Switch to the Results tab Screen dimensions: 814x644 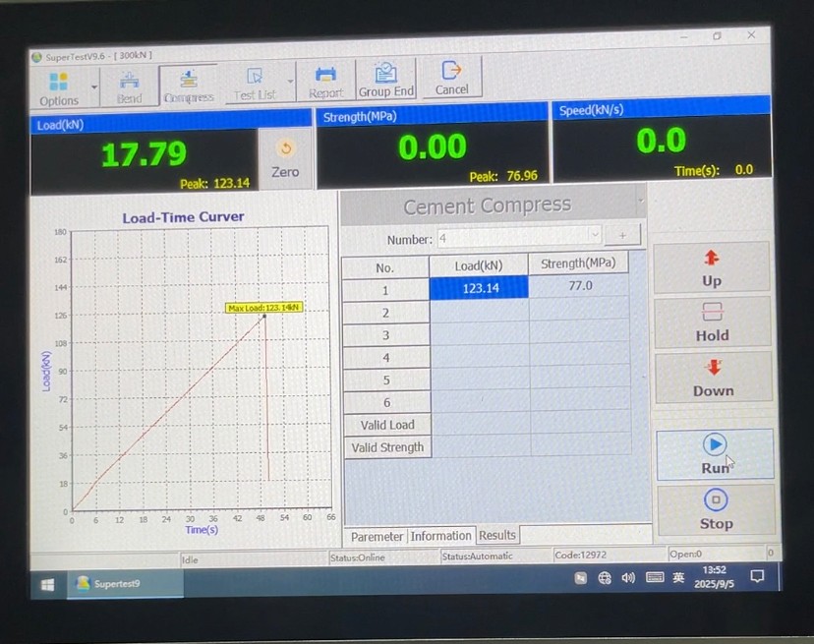497,535
